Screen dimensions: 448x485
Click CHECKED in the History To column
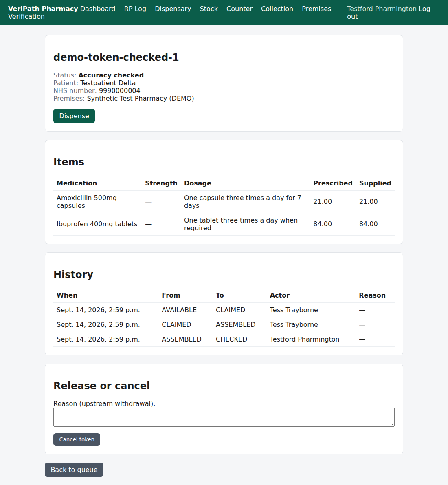[x=231, y=339]
